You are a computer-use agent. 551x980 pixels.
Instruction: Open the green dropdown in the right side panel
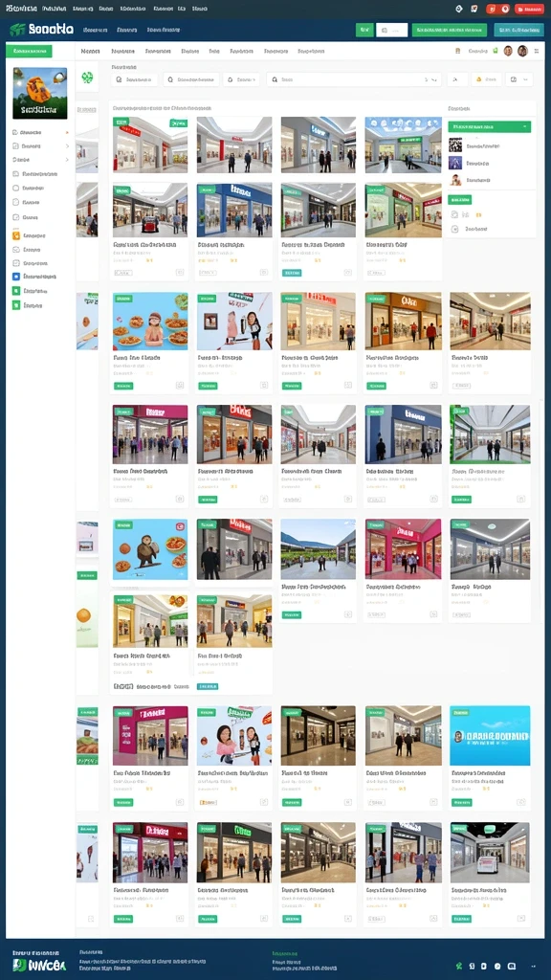coord(489,126)
